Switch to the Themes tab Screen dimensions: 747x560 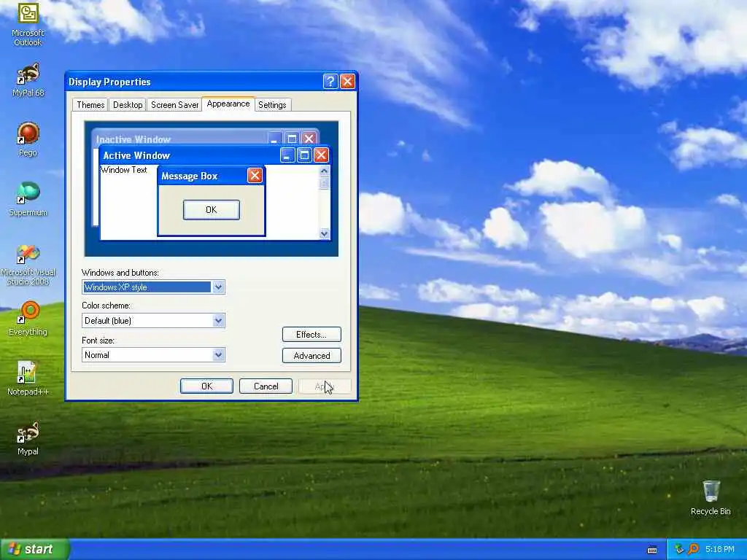tap(90, 105)
